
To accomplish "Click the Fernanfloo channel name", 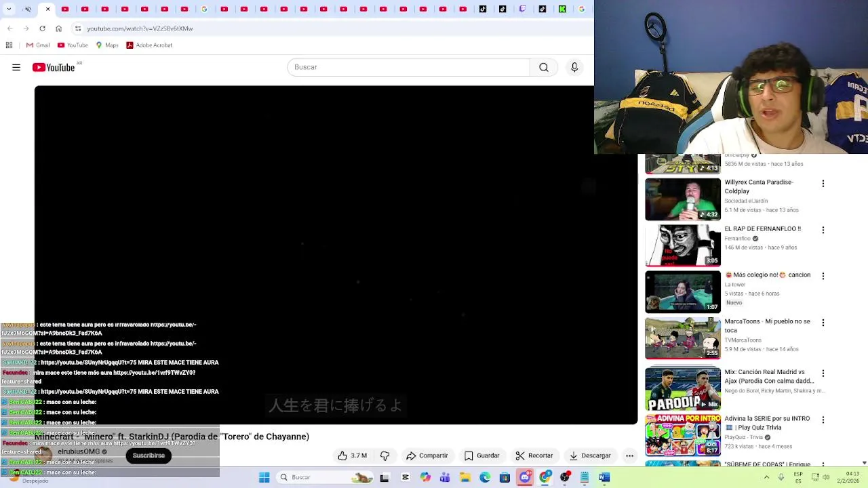I will pos(737,239).
